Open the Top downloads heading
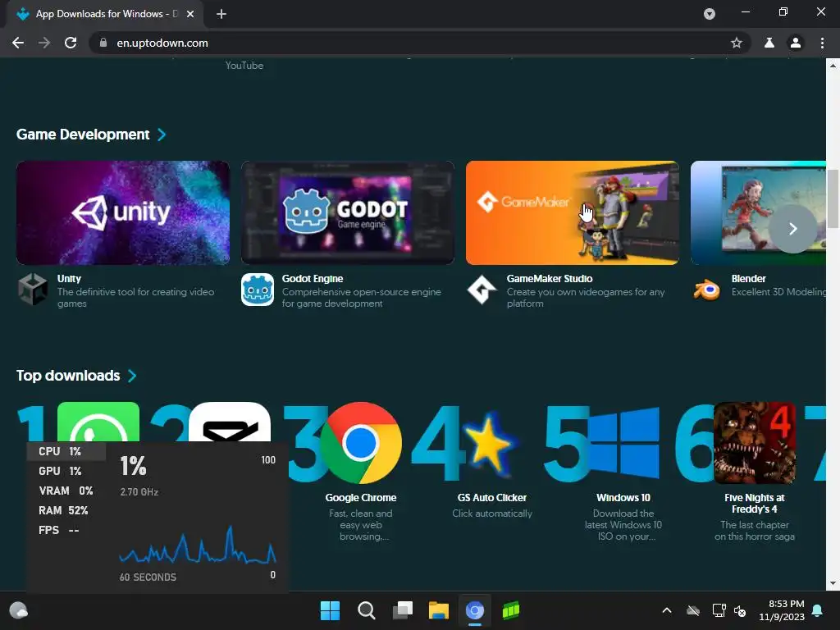 point(68,376)
